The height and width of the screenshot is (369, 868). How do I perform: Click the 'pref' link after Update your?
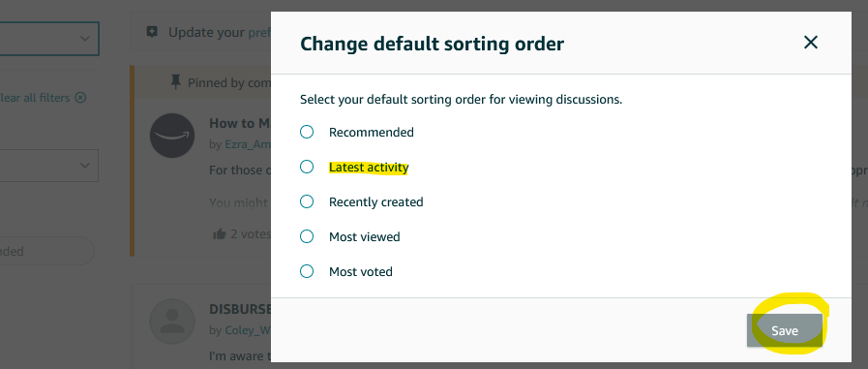[259, 33]
